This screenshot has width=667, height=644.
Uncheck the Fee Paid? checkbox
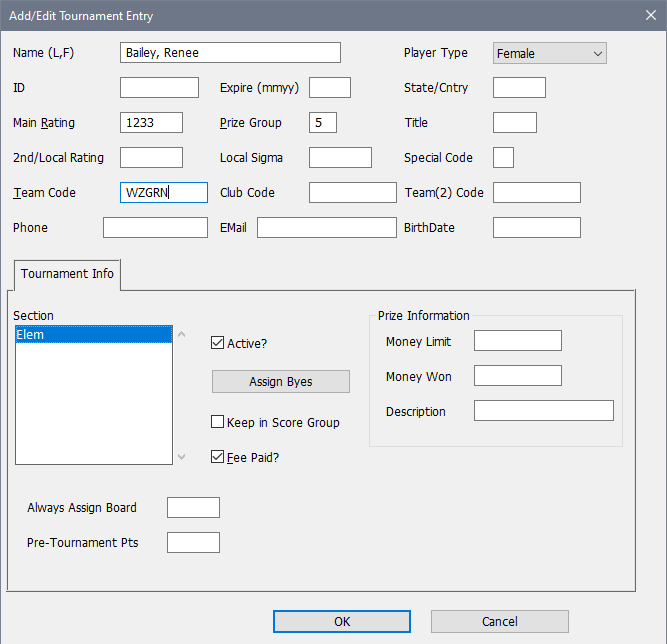218,457
